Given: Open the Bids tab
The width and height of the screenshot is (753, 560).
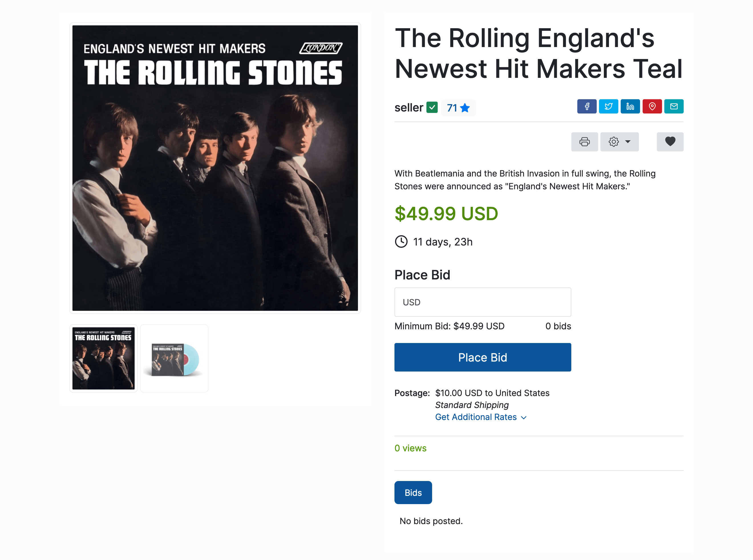Looking at the screenshot, I should (x=413, y=492).
